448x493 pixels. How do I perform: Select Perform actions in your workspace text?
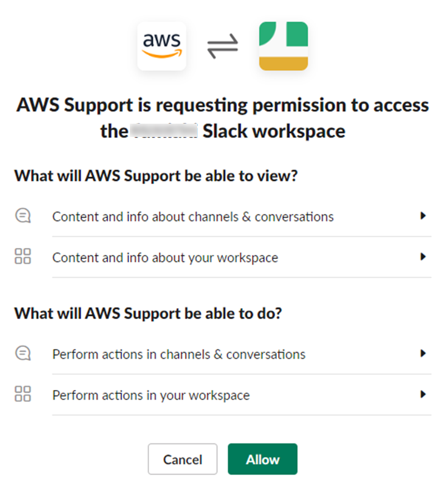pos(151,396)
